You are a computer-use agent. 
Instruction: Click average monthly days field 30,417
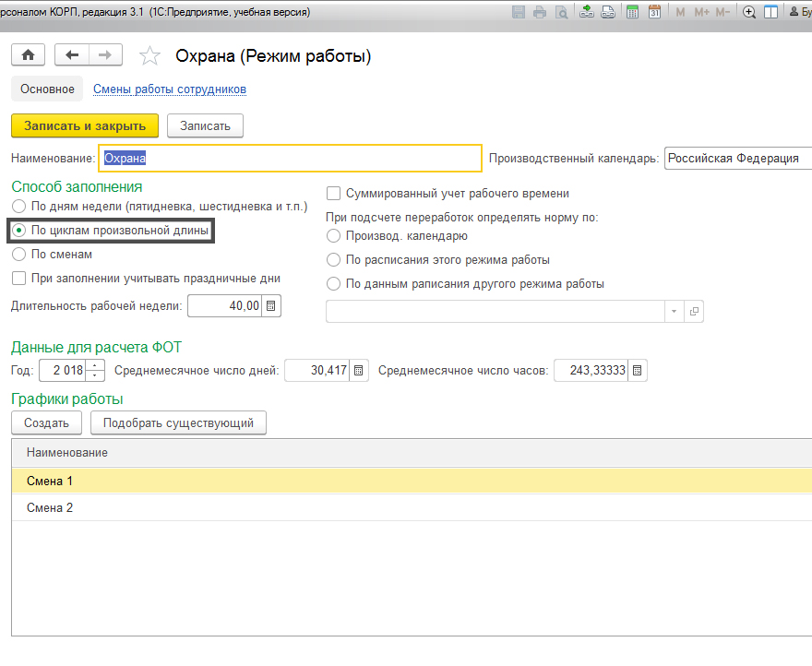coord(317,370)
